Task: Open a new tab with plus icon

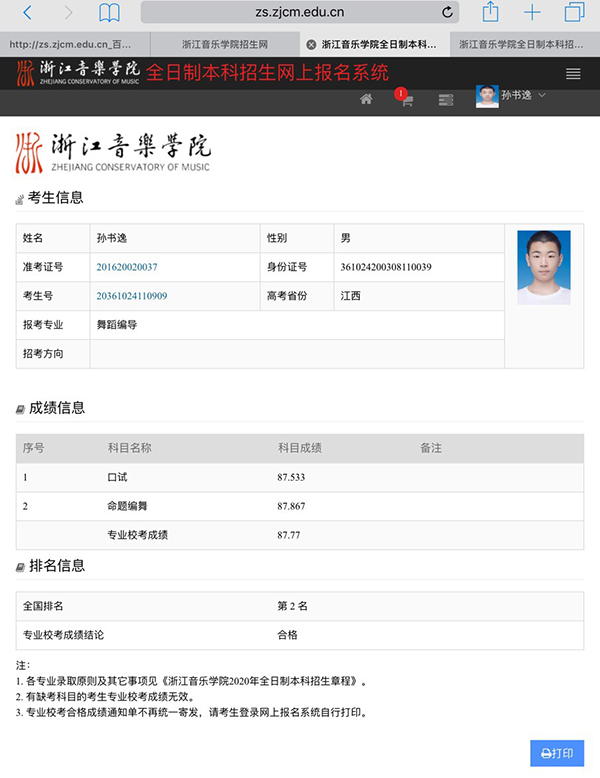Action: (x=532, y=12)
